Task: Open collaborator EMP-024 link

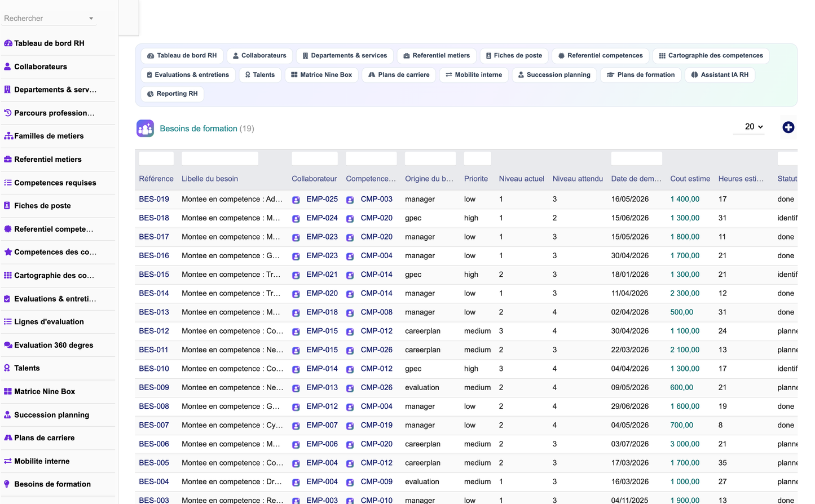Action: point(322,218)
